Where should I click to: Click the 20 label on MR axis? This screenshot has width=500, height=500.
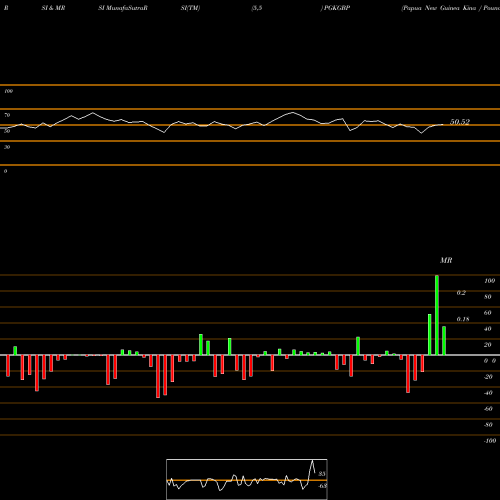pyautogui.click(x=488, y=345)
